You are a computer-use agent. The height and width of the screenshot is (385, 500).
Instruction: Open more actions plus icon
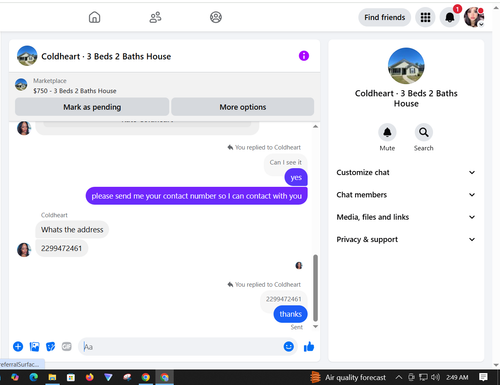pos(18,347)
